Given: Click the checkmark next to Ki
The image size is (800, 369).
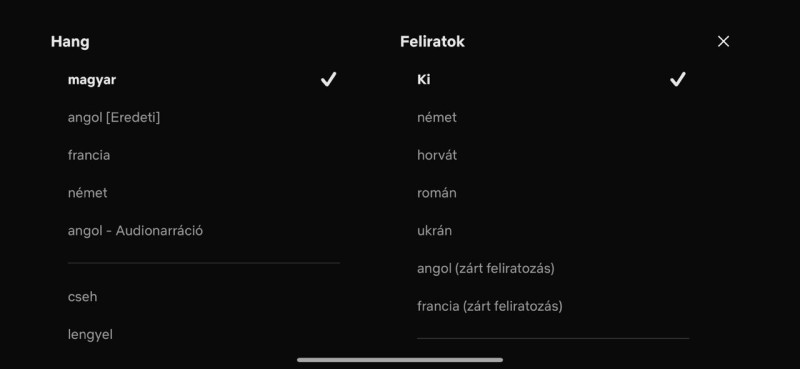Looking at the screenshot, I should click(x=678, y=79).
